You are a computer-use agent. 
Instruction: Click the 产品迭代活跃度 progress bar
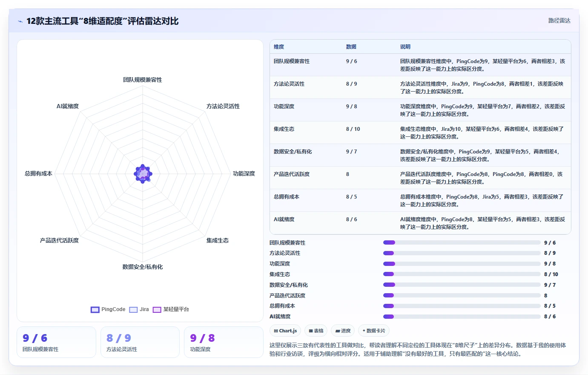pos(462,295)
